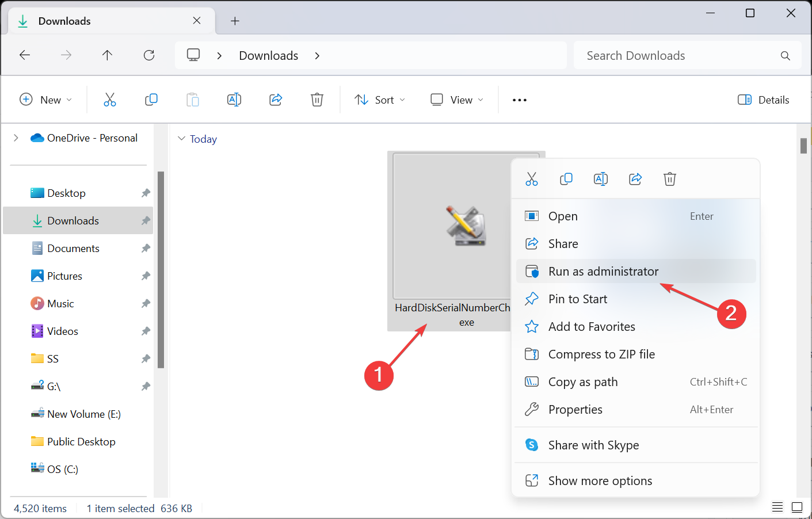
Task: Choose Compress to ZIP file
Action: click(x=636, y=354)
